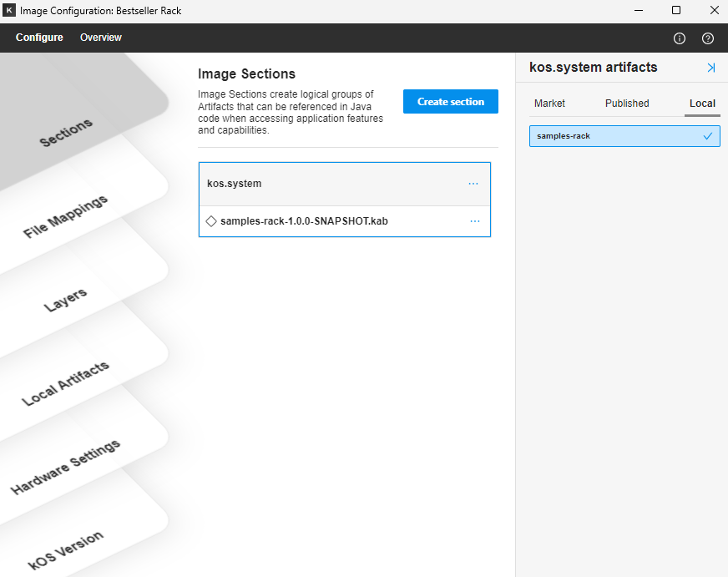Open options menu for samples-rack-1.0.0-SNAPSHOT.kab
The width and height of the screenshot is (728, 577).
click(x=474, y=221)
